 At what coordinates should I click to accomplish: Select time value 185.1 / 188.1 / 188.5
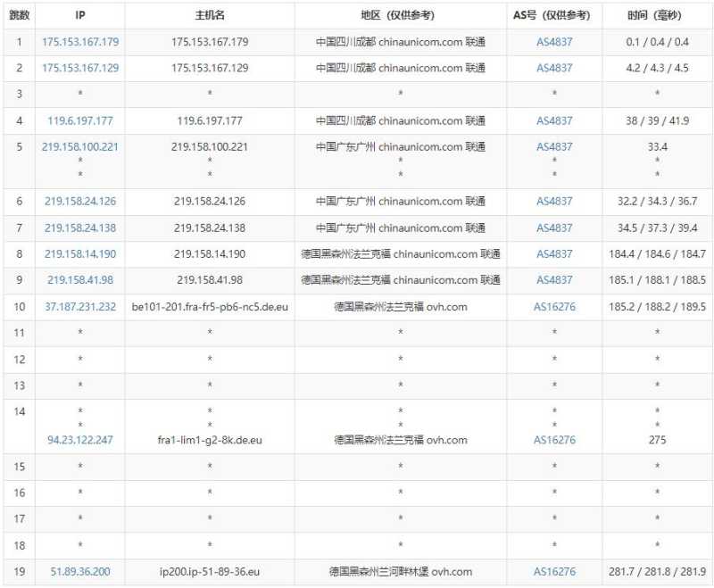[x=657, y=280]
